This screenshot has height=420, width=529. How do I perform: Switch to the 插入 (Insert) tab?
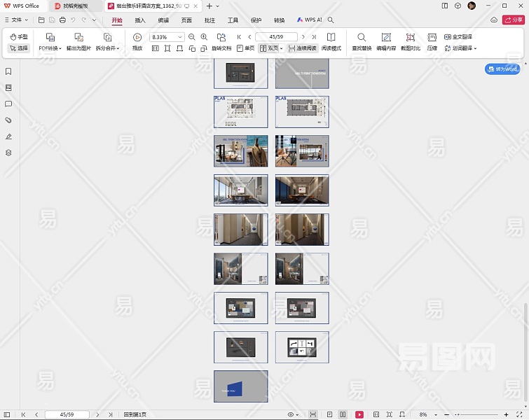tap(140, 20)
